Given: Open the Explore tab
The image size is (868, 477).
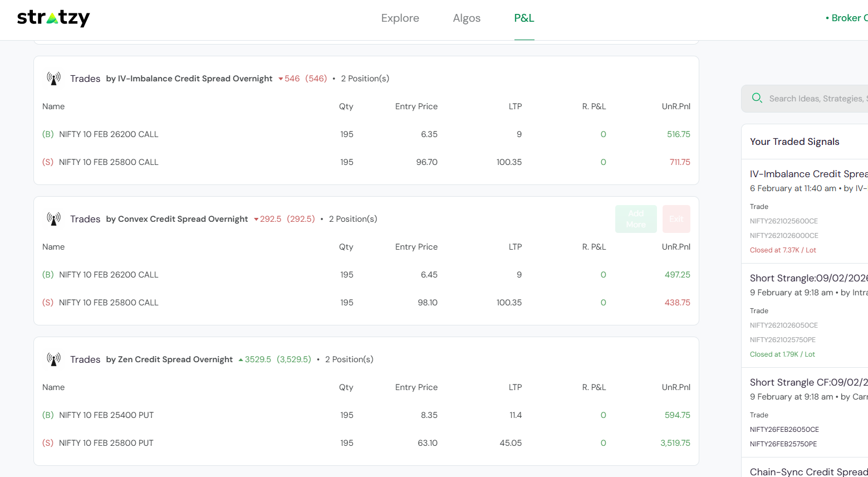Looking at the screenshot, I should [400, 18].
